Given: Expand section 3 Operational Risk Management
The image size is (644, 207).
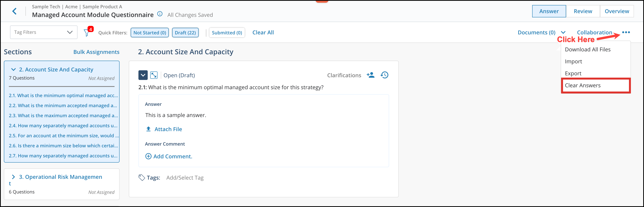Looking at the screenshot, I should click(x=13, y=177).
